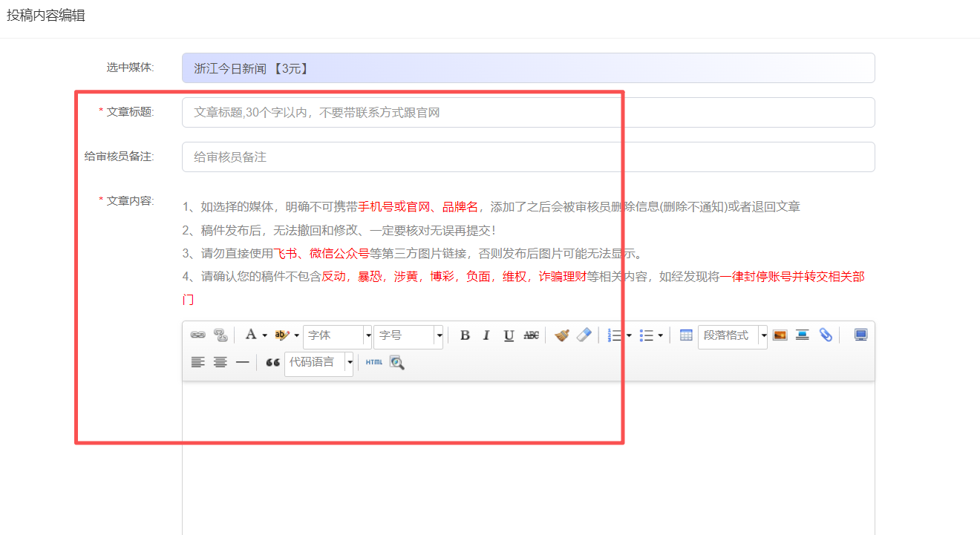Click the insert hyperlink icon

(197, 335)
